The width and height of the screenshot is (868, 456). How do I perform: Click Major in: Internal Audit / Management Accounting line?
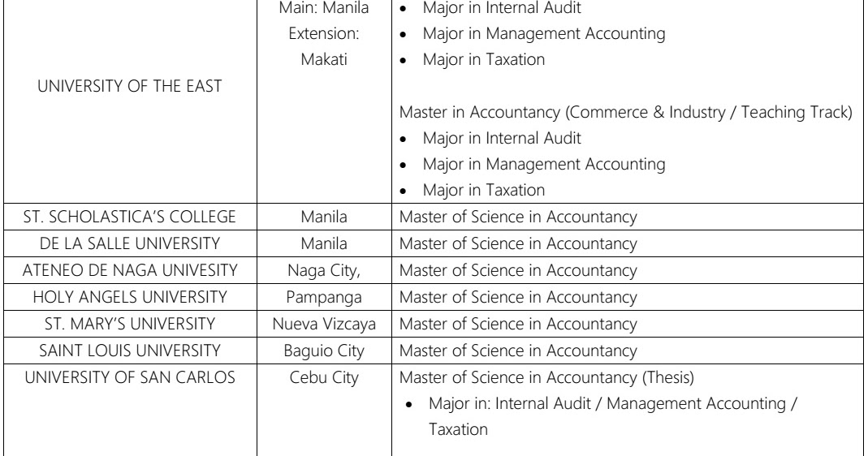tap(612, 404)
